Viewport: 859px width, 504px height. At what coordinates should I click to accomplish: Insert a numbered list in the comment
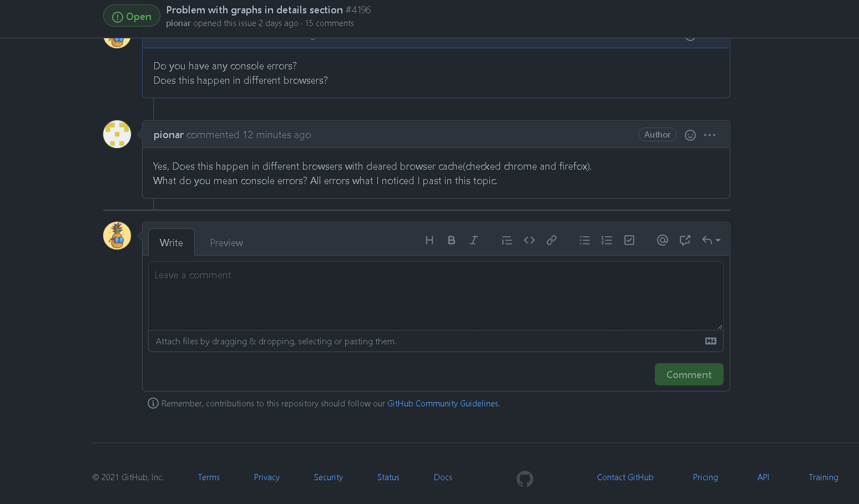(x=607, y=240)
